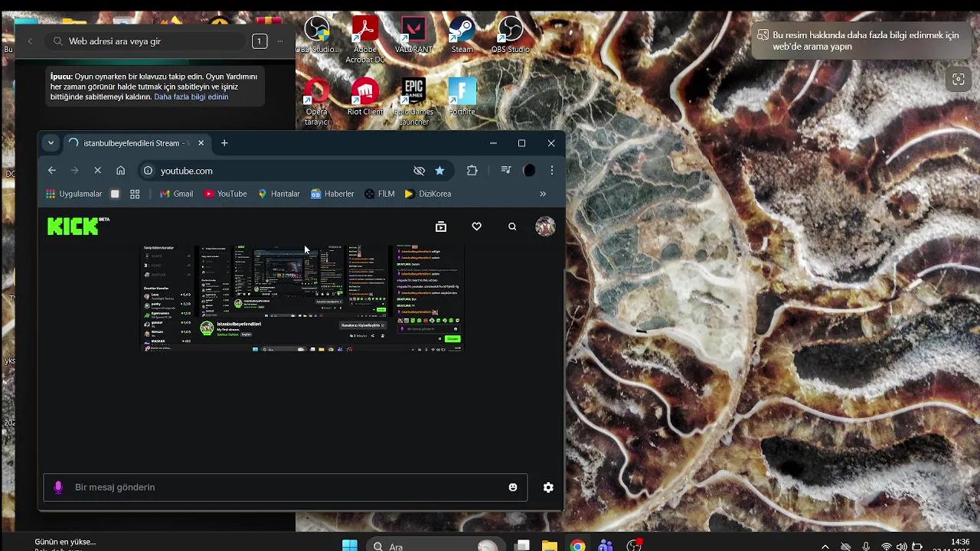Open Uygulamalar apps bookmark
This screenshot has width=980, height=551.
click(x=73, y=194)
